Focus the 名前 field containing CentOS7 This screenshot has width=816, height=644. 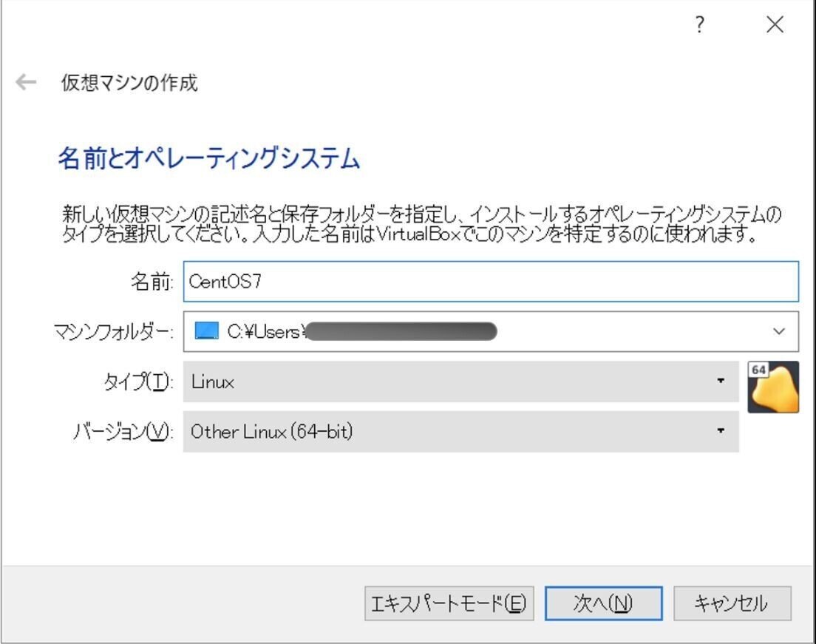point(491,282)
